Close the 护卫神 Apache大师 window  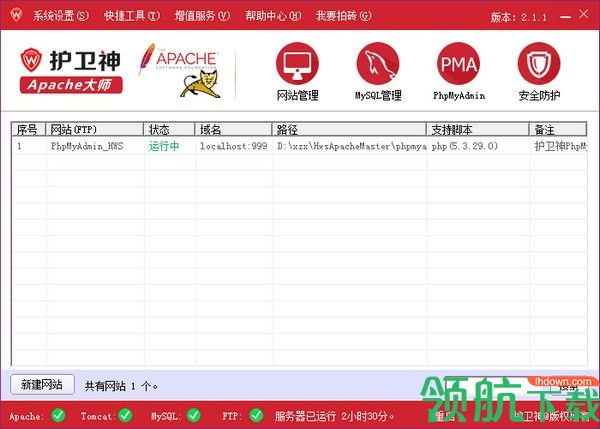(584, 15)
